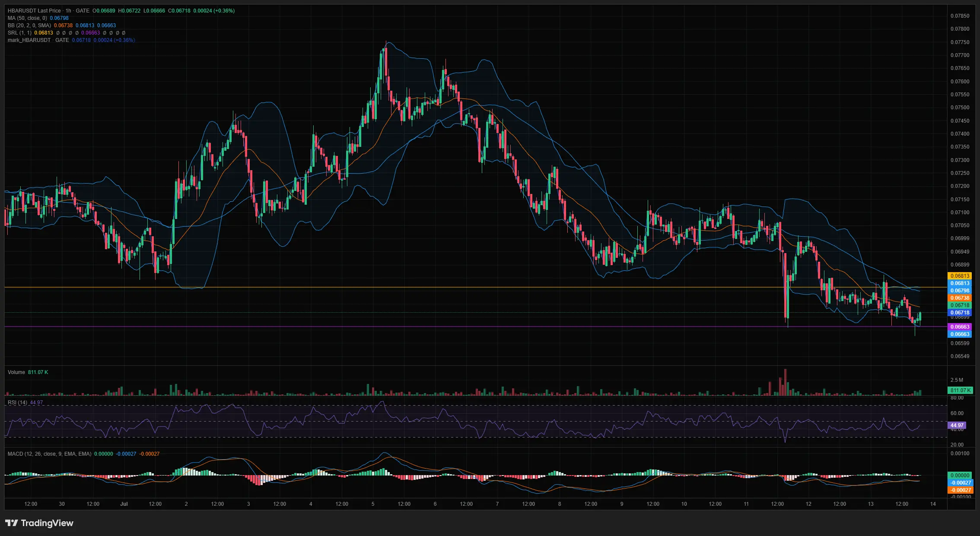Click the 0.06899 price axis label
The width and height of the screenshot is (980, 536).
coord(960,264)
